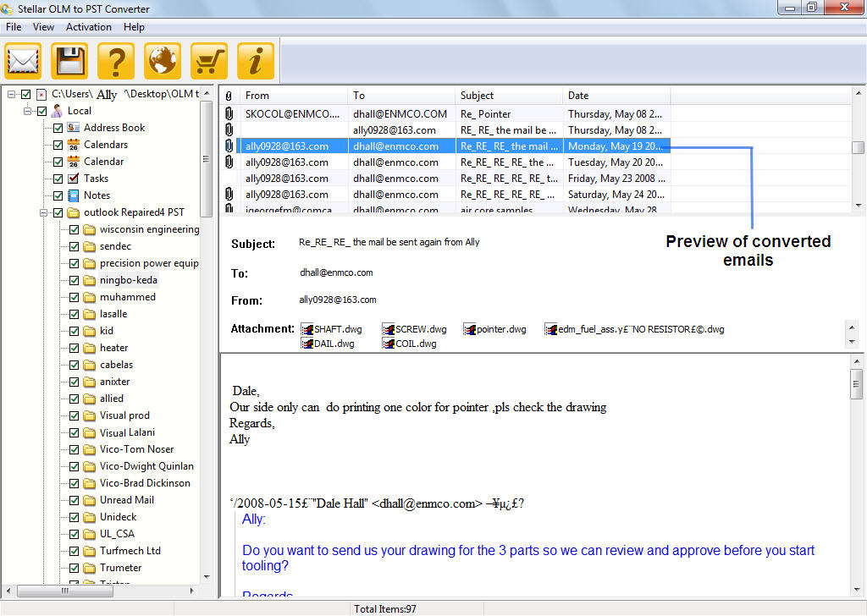The width and height of the screenshot is (867, 616).
Task: Sort emails by Date column header
Action: 616,96
